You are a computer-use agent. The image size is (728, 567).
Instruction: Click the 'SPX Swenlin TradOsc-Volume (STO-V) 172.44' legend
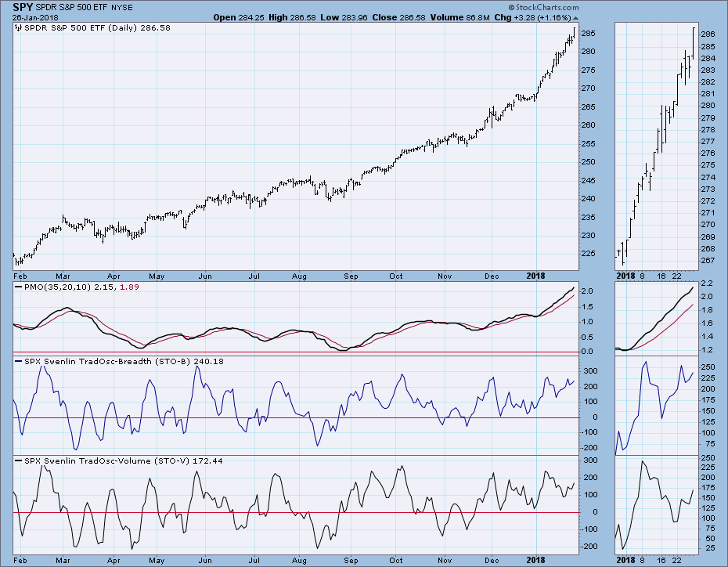[x=123, y=460]
